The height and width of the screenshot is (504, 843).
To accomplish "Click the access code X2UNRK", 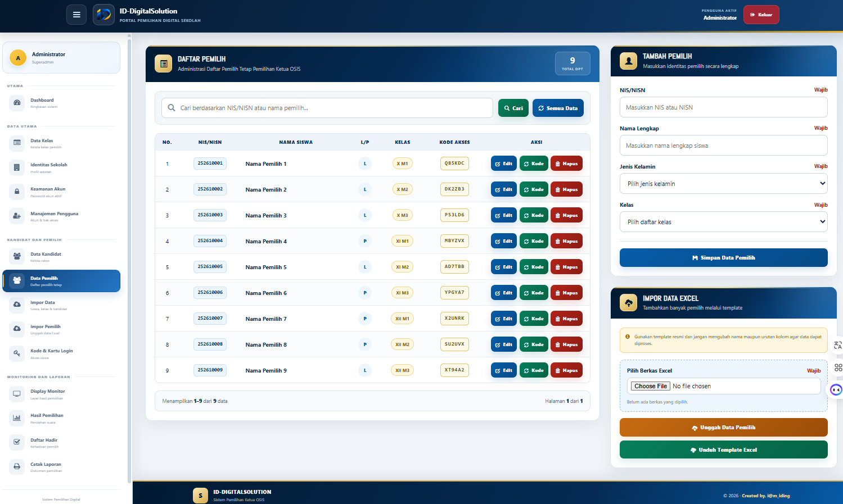I will point(454,319).
